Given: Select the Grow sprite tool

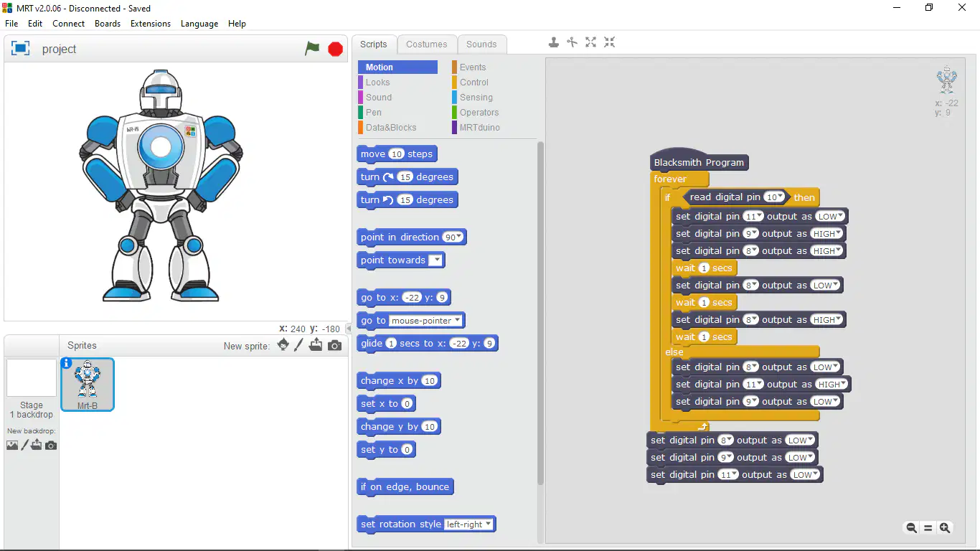Looking at the screenshot, I should tap(591, 42).
